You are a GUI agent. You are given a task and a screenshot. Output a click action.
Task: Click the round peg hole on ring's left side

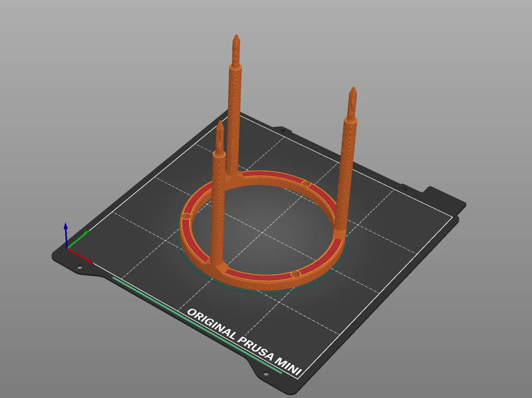click(185, 216)
